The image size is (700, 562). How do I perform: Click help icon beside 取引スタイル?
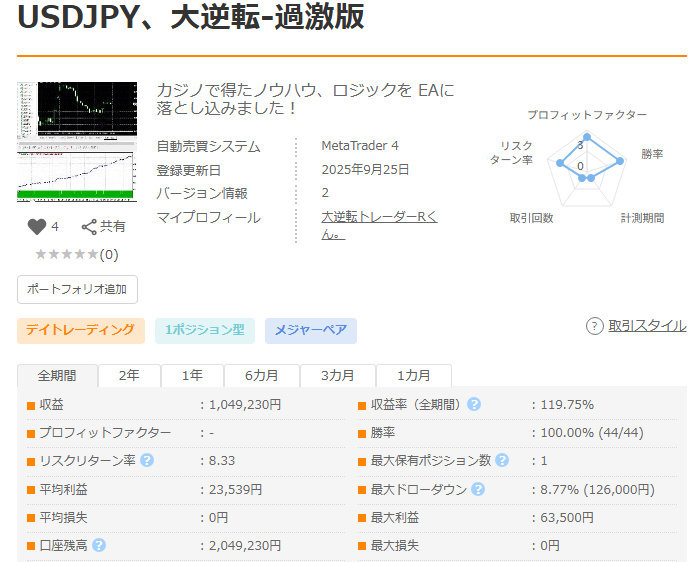(594, 326)
